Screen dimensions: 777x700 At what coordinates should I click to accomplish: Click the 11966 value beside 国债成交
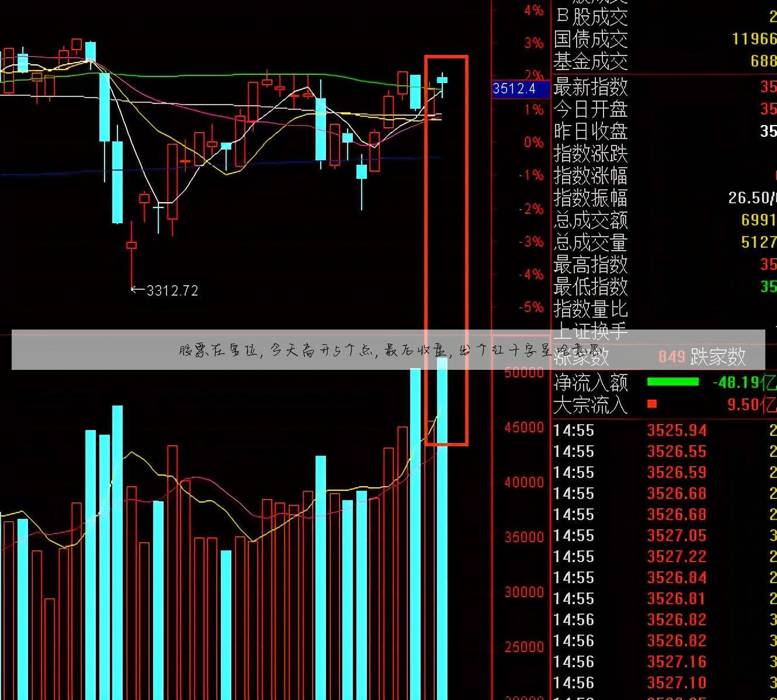click(x=754, y=39)
